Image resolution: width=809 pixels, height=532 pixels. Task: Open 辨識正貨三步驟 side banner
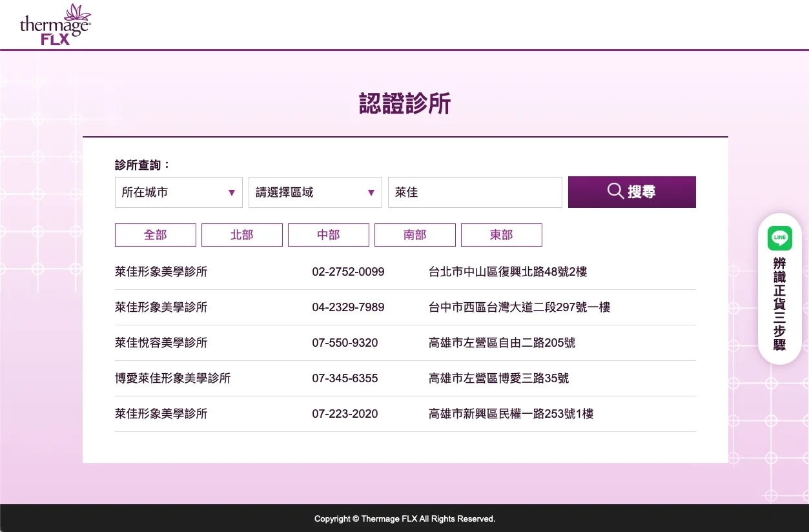coord(779,303)
